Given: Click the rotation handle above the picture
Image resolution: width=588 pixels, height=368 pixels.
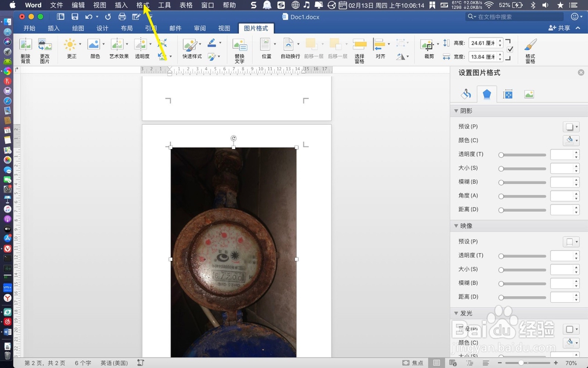Looking at the screenshot, I should click(x=233, y=138).
